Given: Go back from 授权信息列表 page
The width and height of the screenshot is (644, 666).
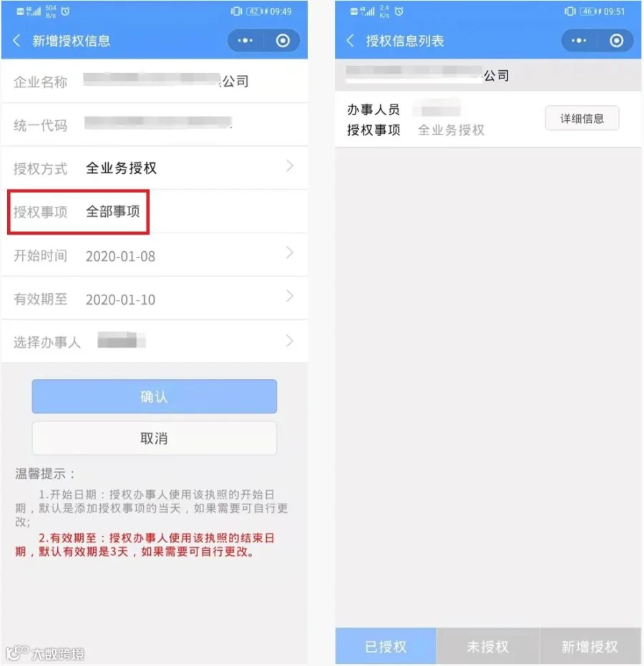Looking at the screenshot, I should (x=350, y=41).
